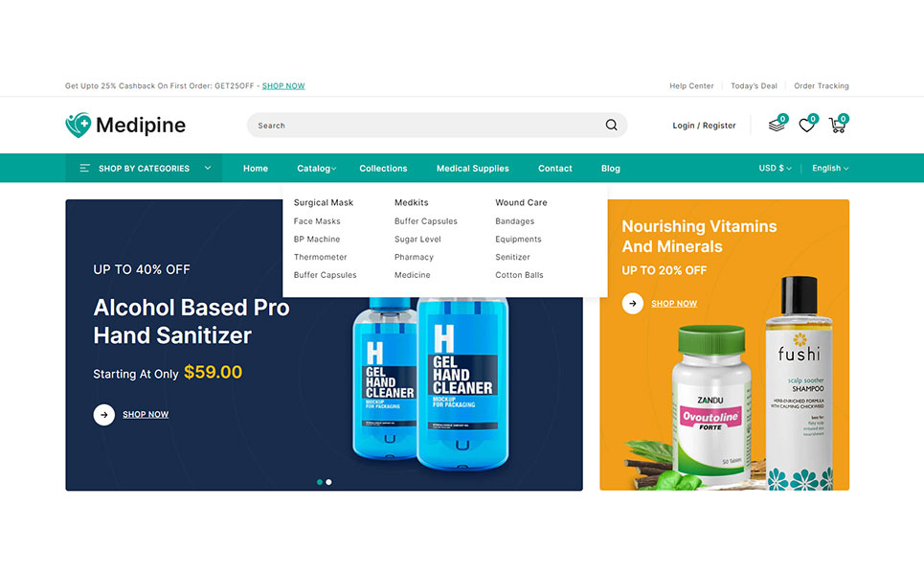Select Thermometer in the Catalog submenu
The width and height of the screenshot is (924, 575).
click(x=320, y=257)
